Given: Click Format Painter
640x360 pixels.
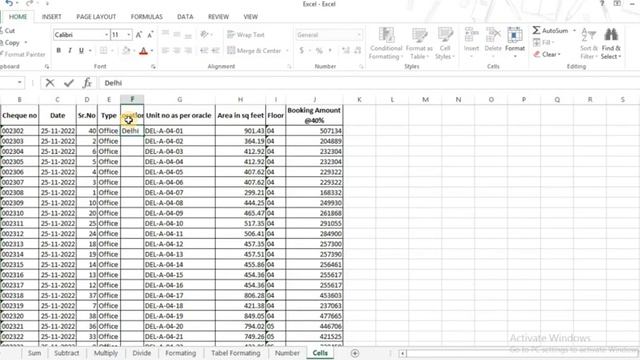Looking at the screenshot, I should pyautogui.click(x=22, y=54).
